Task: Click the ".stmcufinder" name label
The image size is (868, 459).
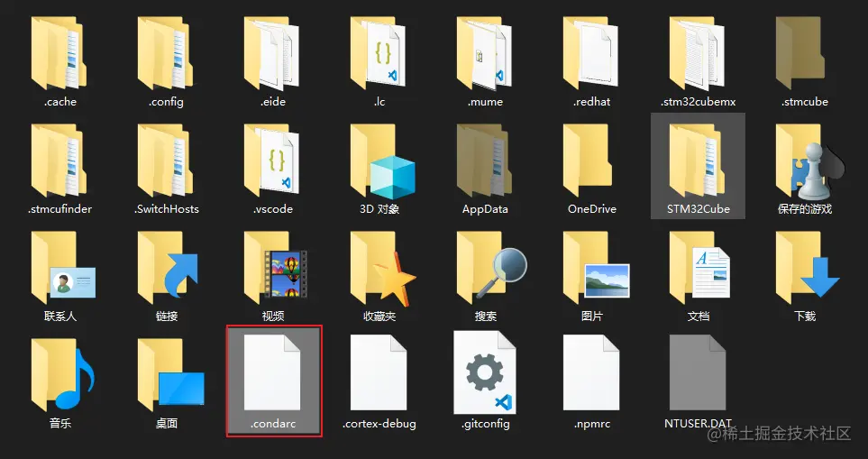Action: click(59, 209)
